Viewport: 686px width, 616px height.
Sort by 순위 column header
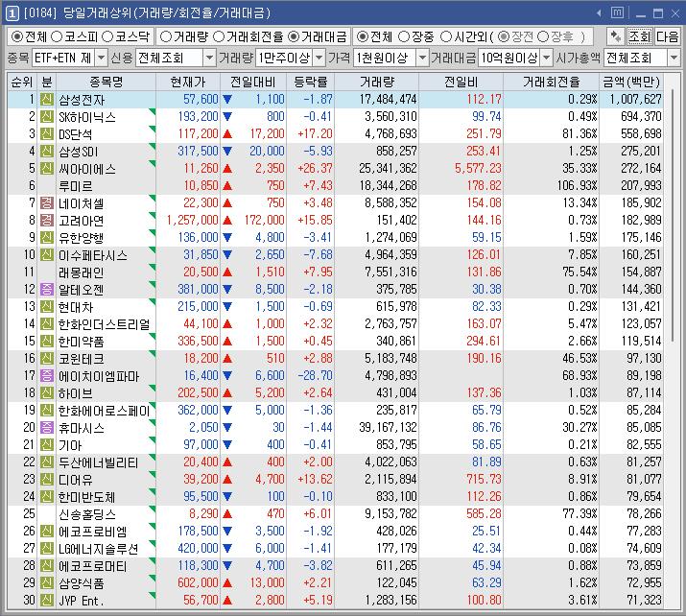click(x=22, y=82)
